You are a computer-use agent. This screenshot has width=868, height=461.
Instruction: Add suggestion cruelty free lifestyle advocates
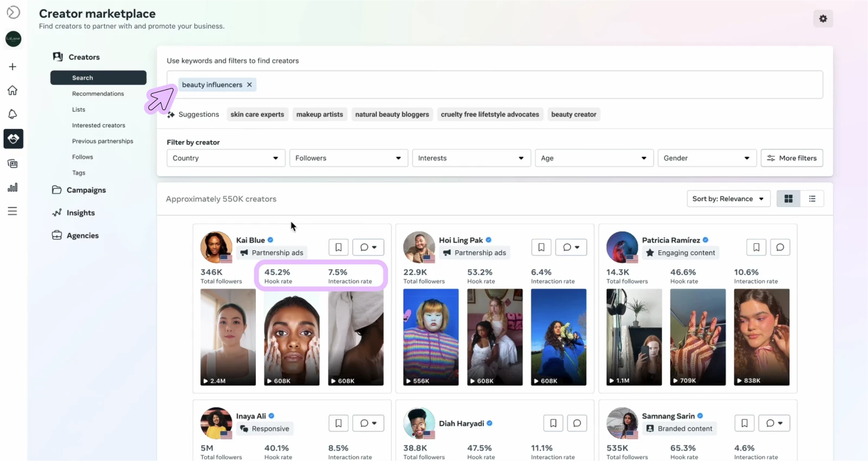(490, 114)
